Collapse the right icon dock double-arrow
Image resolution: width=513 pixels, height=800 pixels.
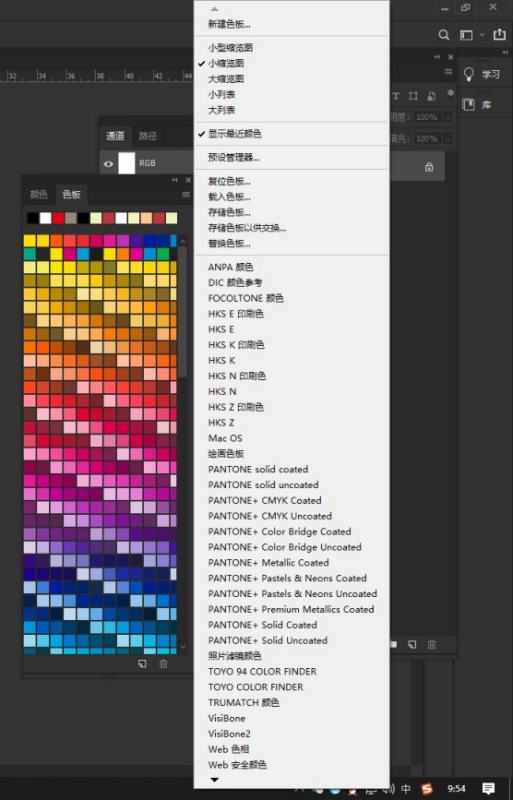pyautogui.click(x=505, y=52)
